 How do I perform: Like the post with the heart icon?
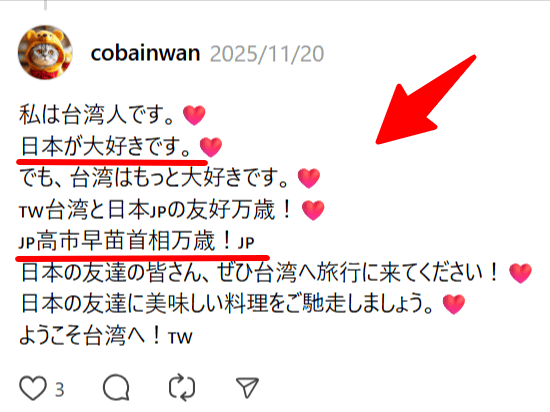click(33, 388)
